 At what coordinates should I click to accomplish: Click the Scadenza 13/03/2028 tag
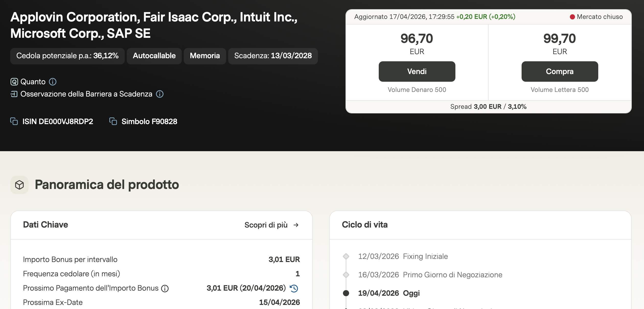[x=273, y=56]
